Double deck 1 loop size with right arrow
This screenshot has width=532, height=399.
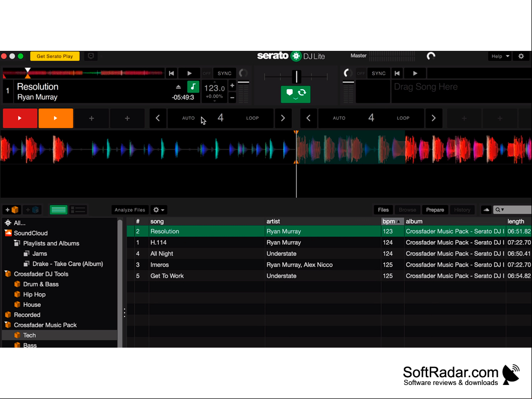[283, 118]
